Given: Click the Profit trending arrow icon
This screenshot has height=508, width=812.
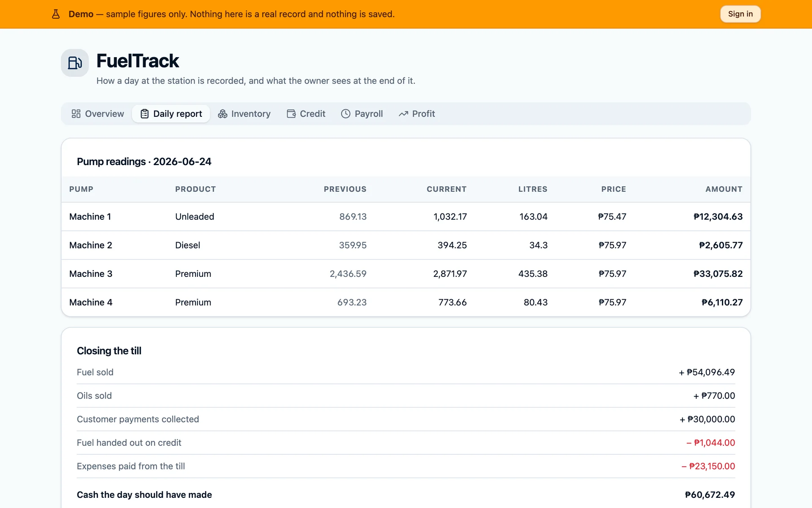Looking at the screenshot, I should [x=403, y=114].
